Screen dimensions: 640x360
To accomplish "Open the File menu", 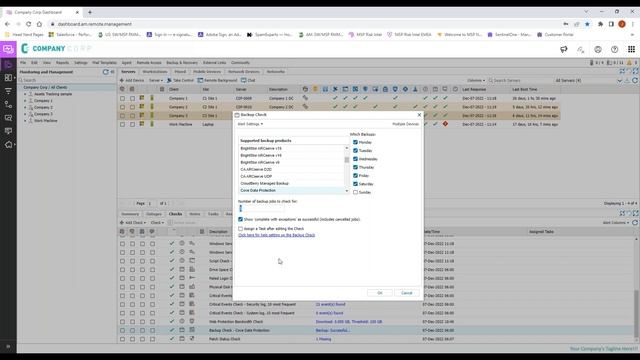I will [23, 63].
